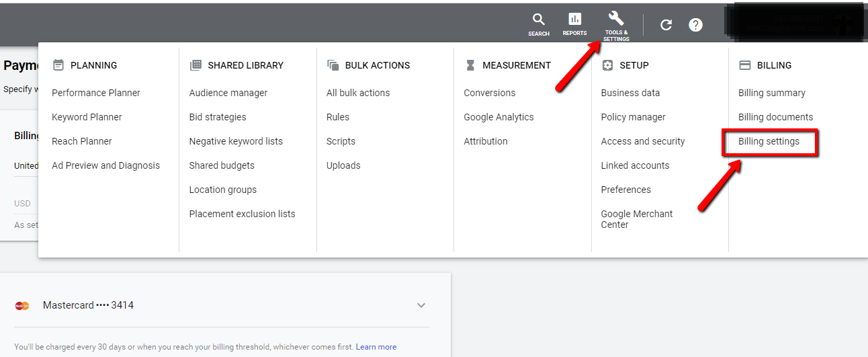Open Conversions under Measurement
This screenshot has width=868, height=357.
tap(490, 93)
